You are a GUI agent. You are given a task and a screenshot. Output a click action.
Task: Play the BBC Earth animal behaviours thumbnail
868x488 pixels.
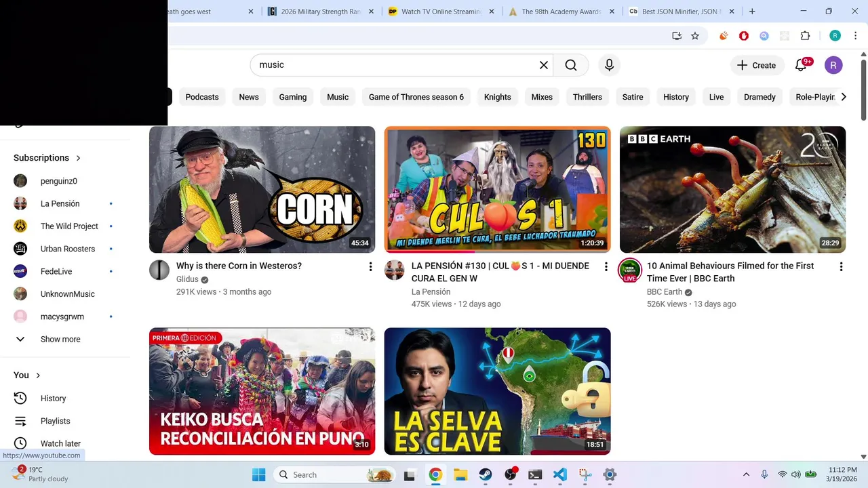tap(732, 189)
